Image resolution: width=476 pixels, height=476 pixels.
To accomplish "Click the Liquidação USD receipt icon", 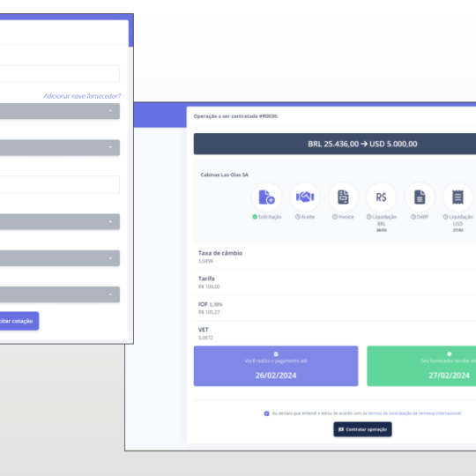I will point(457,197).
